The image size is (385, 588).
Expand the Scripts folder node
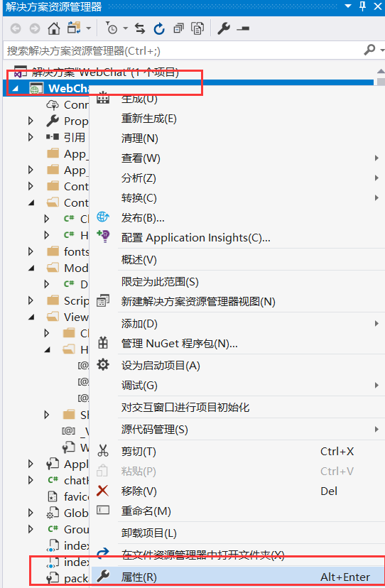pyautogui.click(x=31, y=300)
